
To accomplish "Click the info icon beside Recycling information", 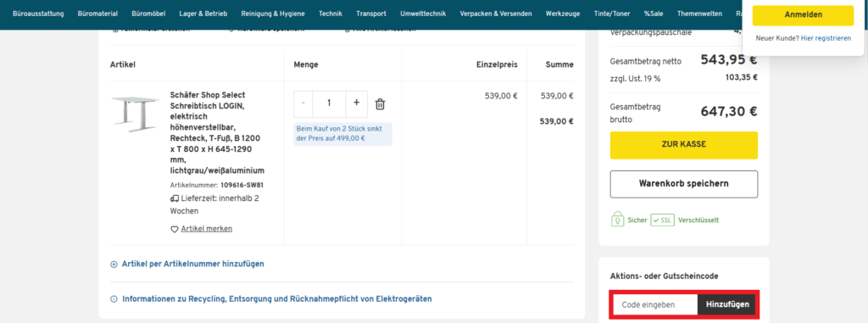I will pos(114,299).
